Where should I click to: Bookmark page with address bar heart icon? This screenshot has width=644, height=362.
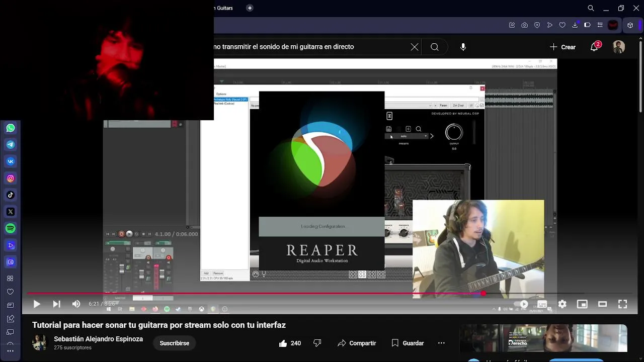pos(562,25)
